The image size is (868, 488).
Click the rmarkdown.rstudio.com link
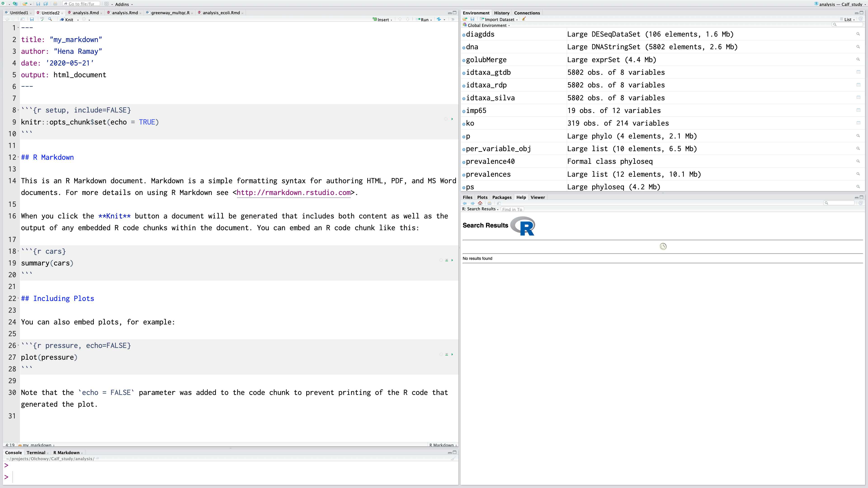(x=293, y=193)
